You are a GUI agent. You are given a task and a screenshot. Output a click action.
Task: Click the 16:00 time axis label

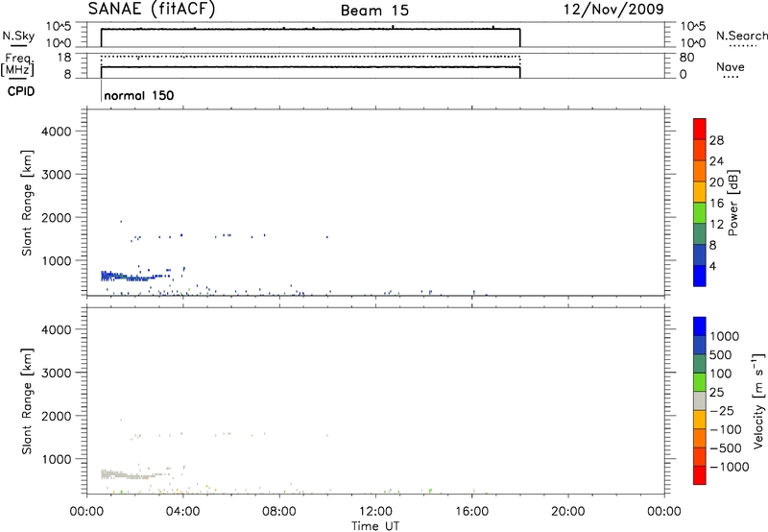click(471, 512)
